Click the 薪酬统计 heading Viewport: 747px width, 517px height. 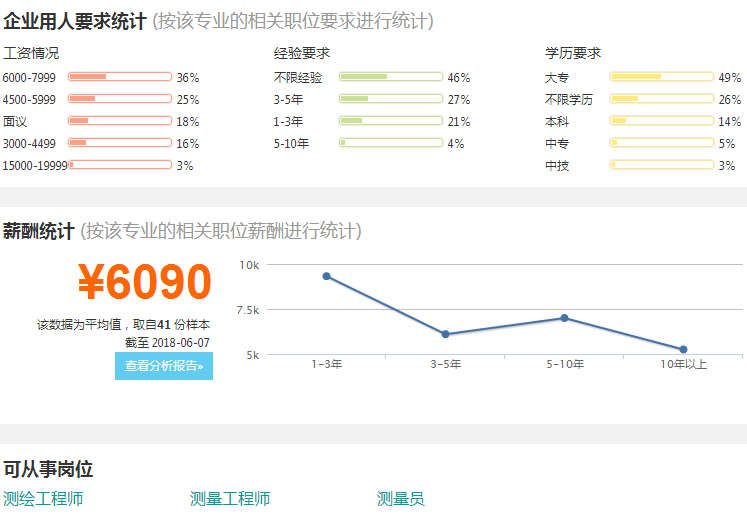pos(39,231)
